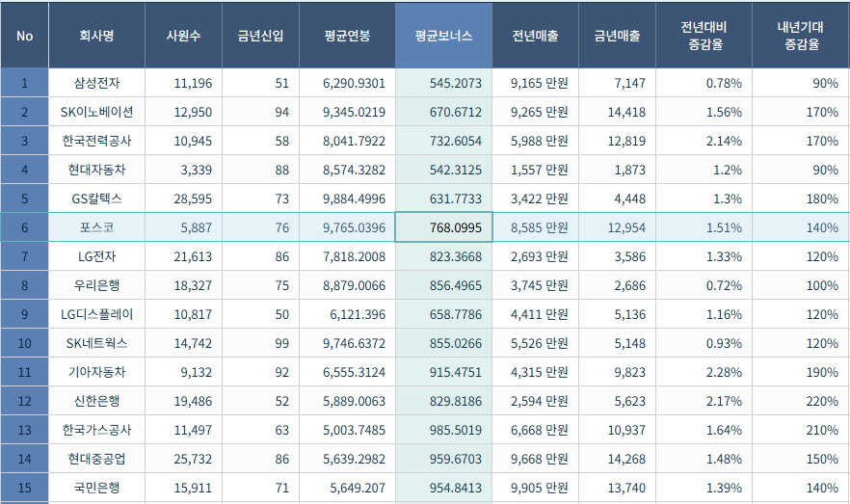850x504 pixels.
Task: Select the bonus cell 545.2073
Action: (x=443, y=83)
